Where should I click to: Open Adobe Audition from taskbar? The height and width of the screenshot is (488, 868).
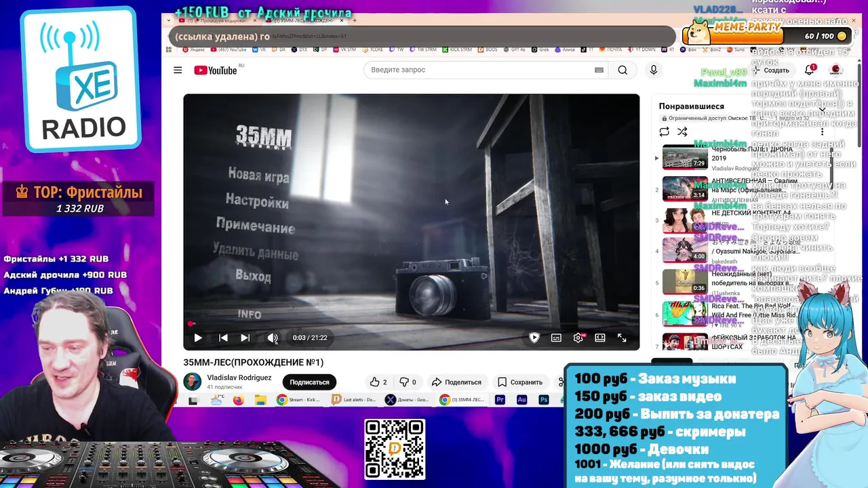click(x=521, y=400)
